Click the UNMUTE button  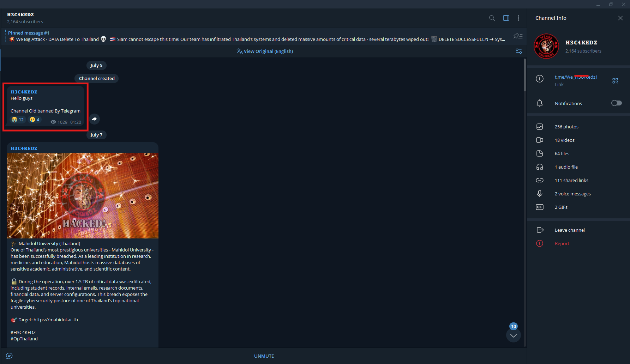coord(264,356)
